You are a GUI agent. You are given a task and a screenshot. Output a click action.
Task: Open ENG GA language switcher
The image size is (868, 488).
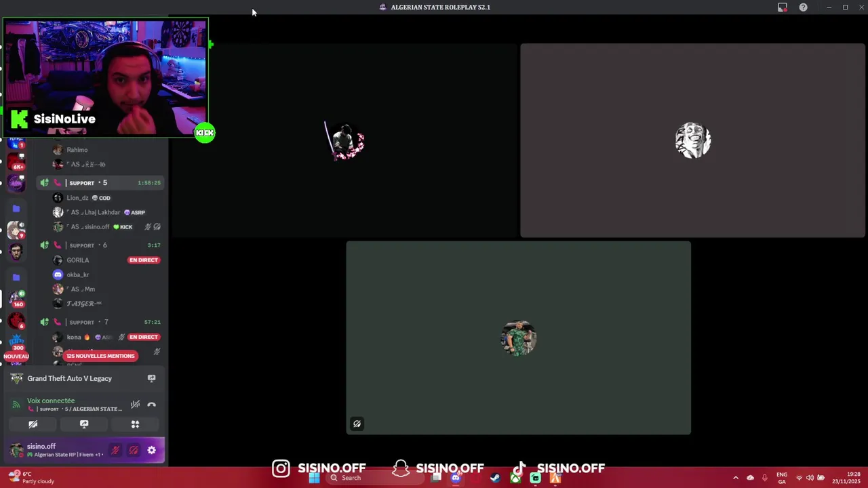(x=782, y=478)
